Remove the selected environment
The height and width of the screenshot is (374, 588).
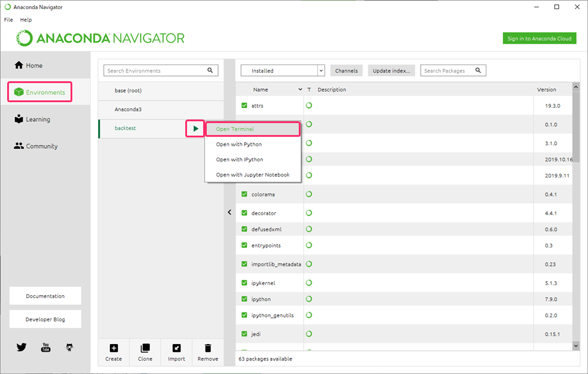(x=208, y=352)
